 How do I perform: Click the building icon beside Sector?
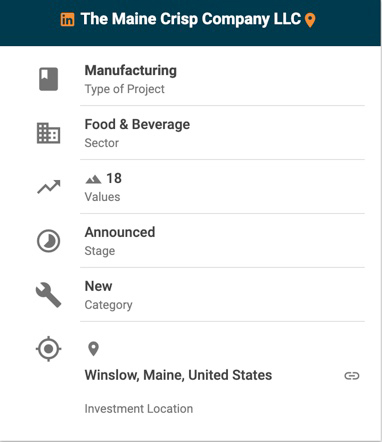(48, 133)
